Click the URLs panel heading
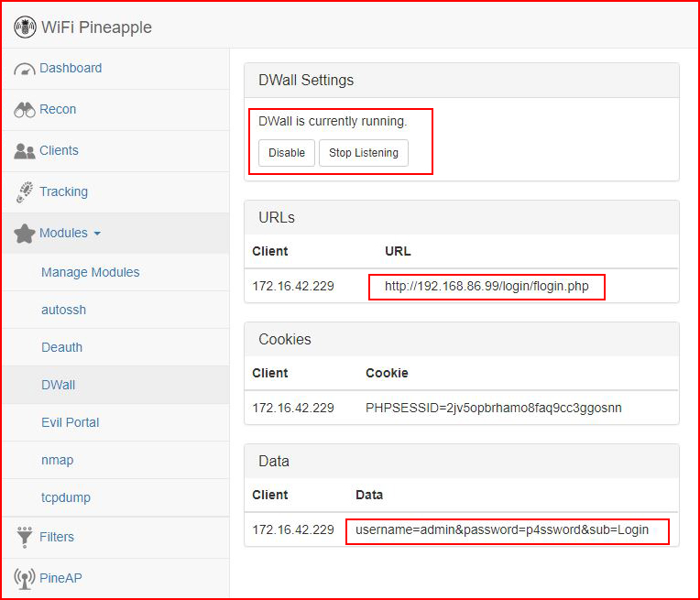The height and width of the screenshot is (600, 700). point(277,217)
